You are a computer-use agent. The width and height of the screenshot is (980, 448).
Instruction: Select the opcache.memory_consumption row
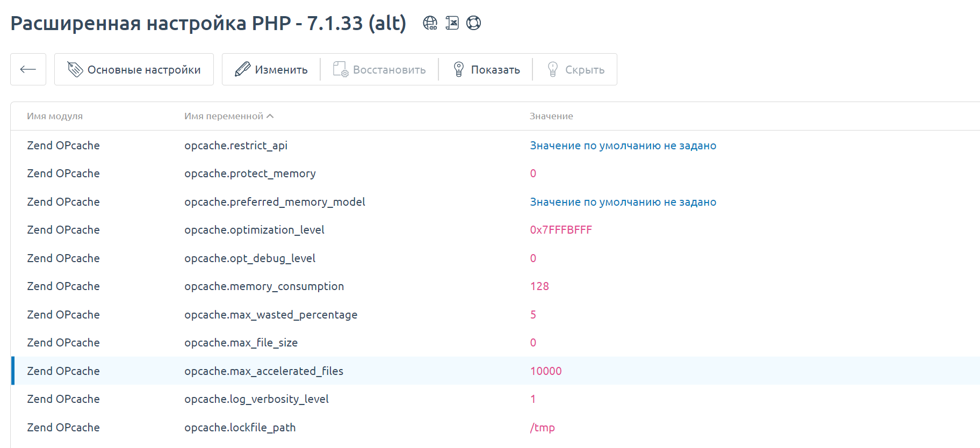(264, 286)
